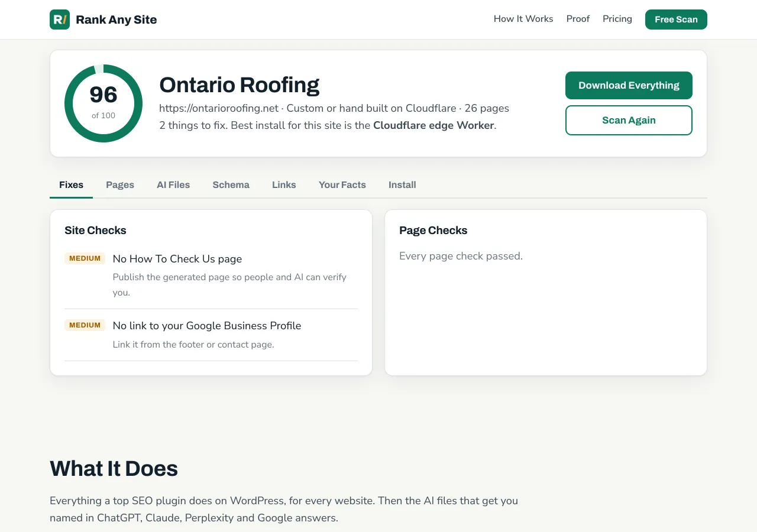Select the Fixes tab

coord(71,185)
